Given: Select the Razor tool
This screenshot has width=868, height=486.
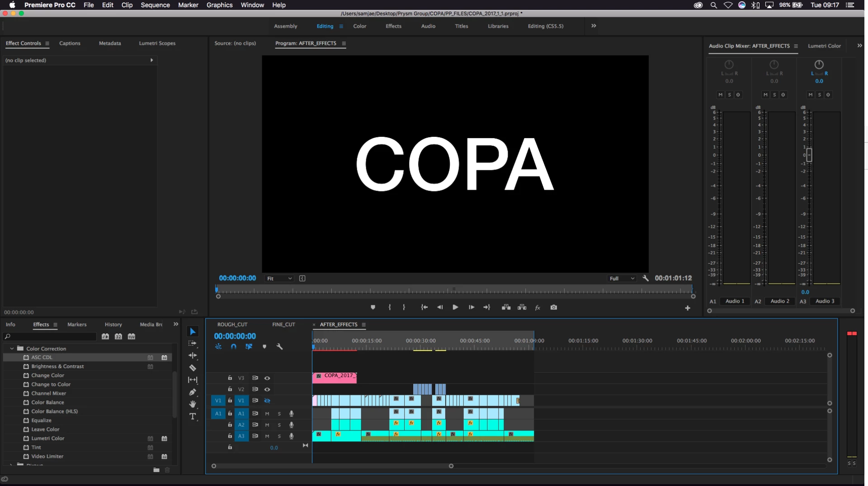Looking at the screenshot, I should pos(193,368).
